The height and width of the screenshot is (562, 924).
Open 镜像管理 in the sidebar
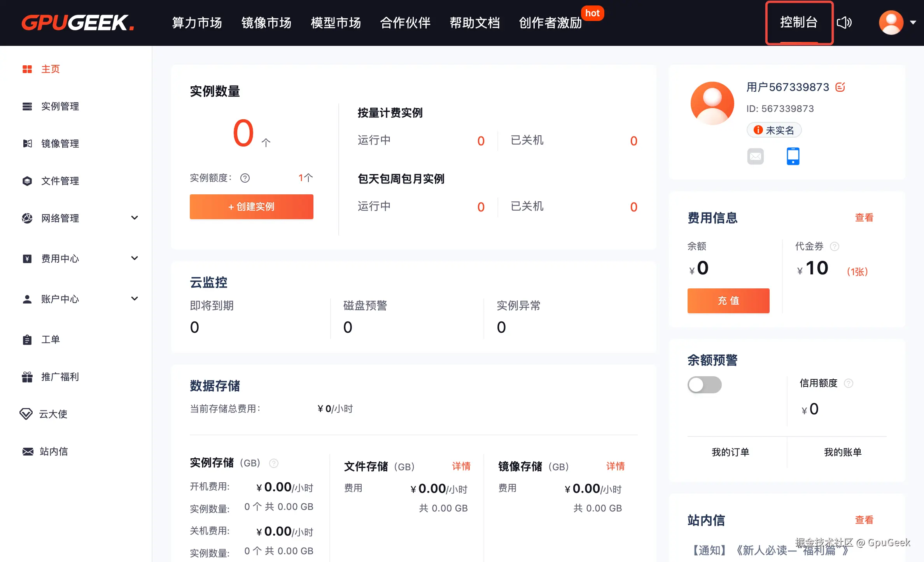click(x=60, y=143)
